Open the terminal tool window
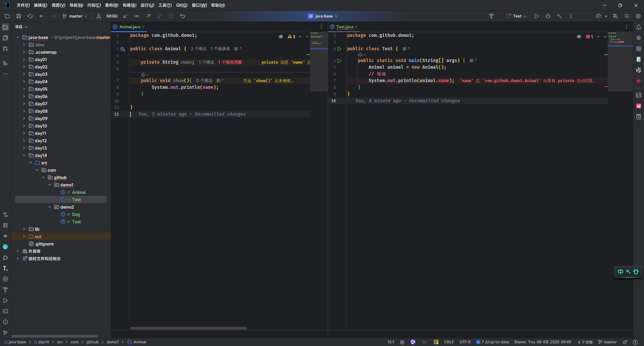Screen dimensions: 644x346 coord(5,311)
